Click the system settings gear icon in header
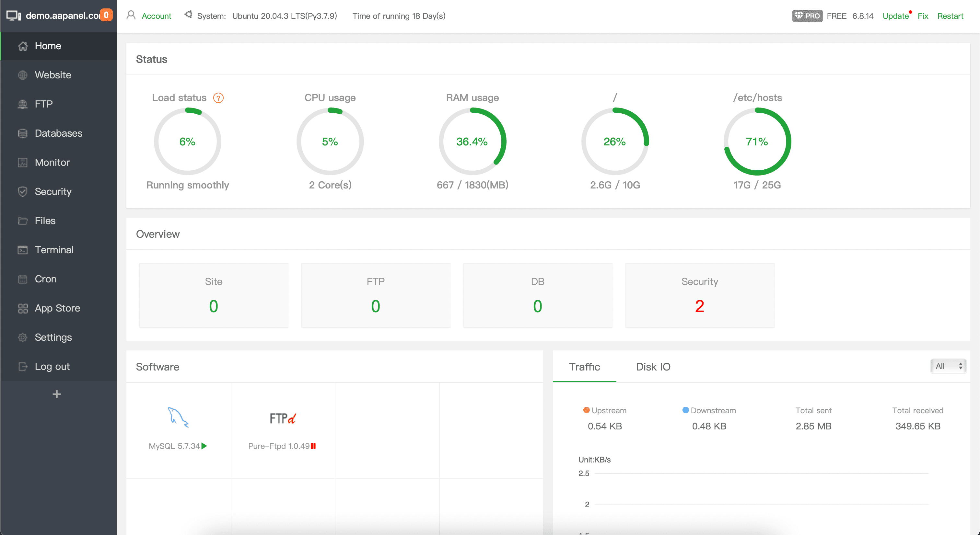This screenshot has width=980, height=535. tap(188, 15)
